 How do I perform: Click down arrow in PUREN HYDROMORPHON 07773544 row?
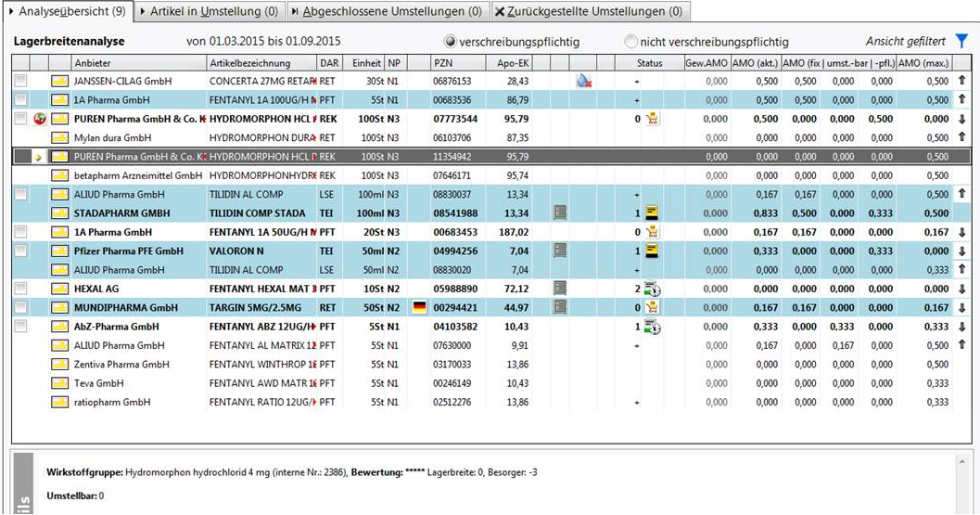point(961,119)
